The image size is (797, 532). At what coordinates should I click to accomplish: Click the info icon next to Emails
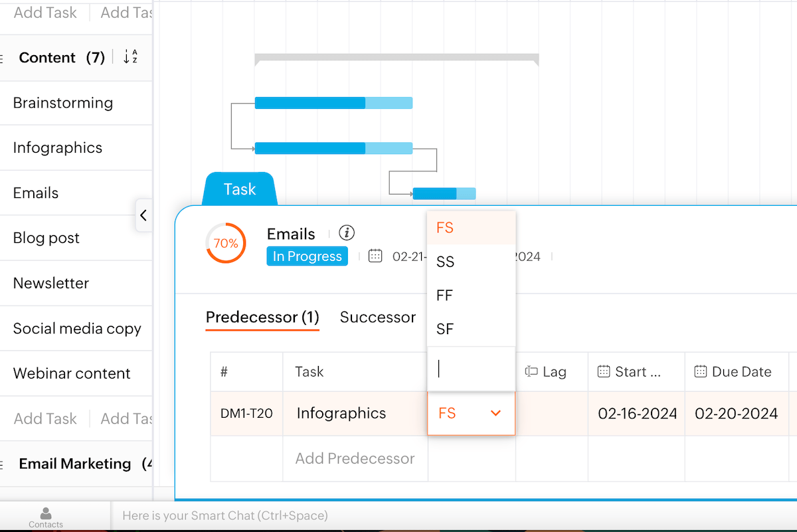pyautogui.click(x=347, y=233)
